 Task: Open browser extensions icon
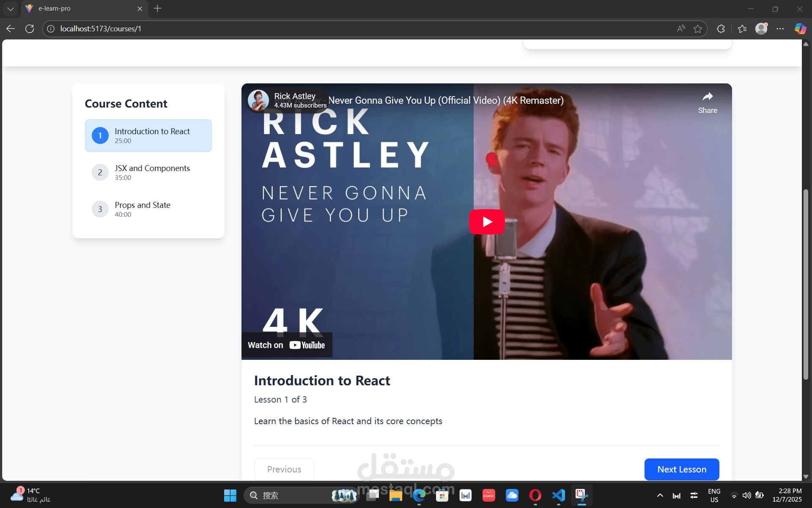pos(721,29)
